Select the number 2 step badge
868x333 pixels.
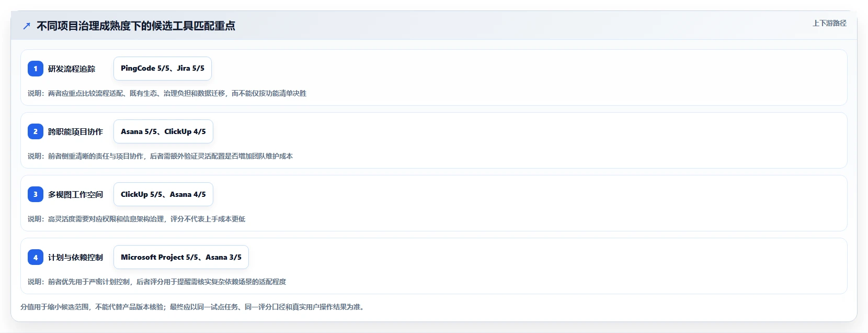(36, 131)
